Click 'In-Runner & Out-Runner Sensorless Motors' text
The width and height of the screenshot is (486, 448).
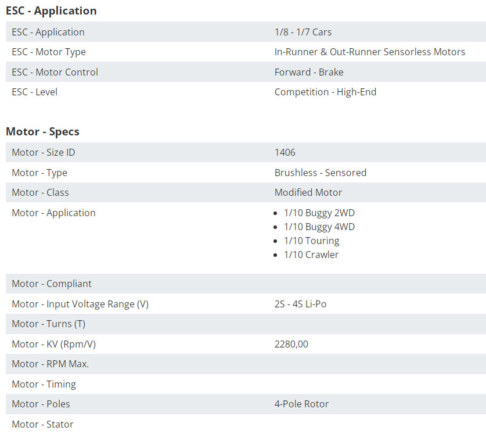[369, 52]
